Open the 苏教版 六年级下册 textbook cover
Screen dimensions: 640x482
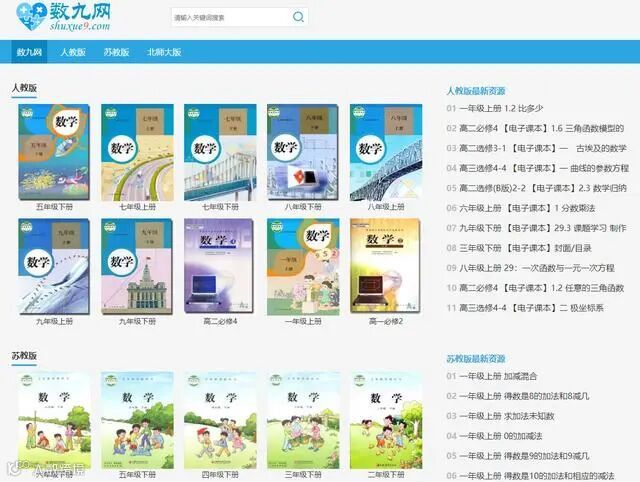(54, 420)
